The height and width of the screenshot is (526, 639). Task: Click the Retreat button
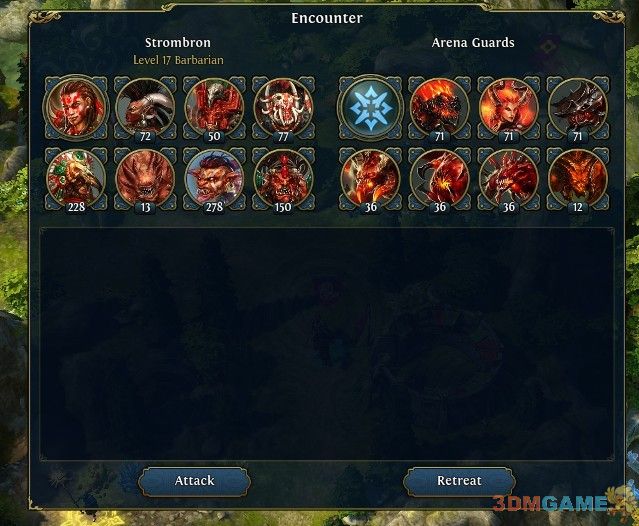pyautogui.click(x=459, y=481)
